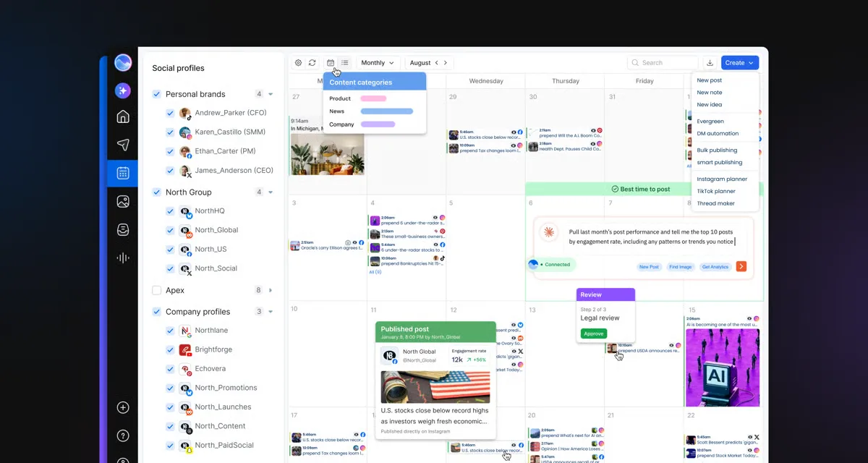Open the Monthly view dropdown

(x=378, y=63)
